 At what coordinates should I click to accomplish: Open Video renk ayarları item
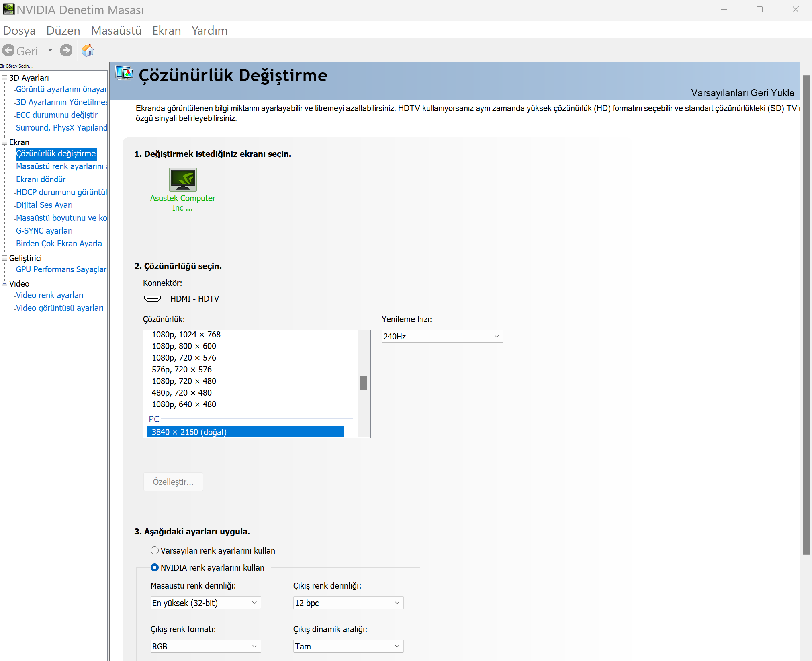50,295
